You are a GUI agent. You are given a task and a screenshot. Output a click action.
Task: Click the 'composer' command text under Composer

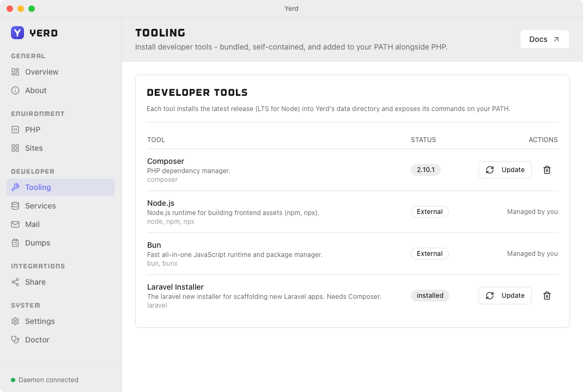[x=162, y=180]
